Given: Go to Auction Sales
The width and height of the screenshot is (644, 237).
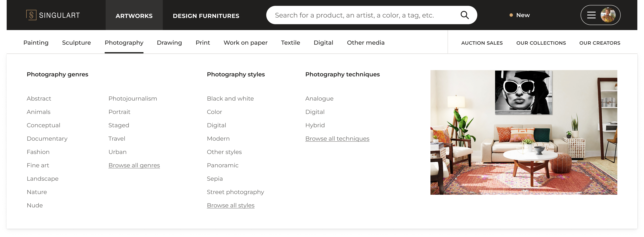Looking at the screenshot, I should (482, 43).
